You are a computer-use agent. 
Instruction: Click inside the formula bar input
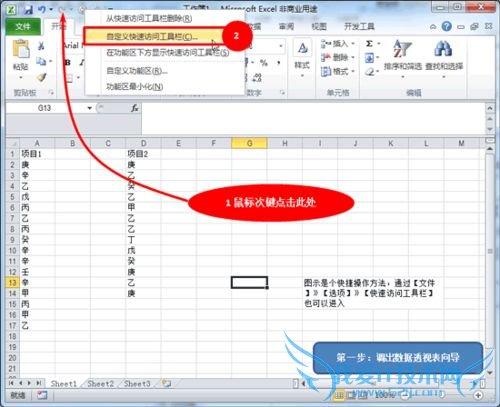[313, 118]
